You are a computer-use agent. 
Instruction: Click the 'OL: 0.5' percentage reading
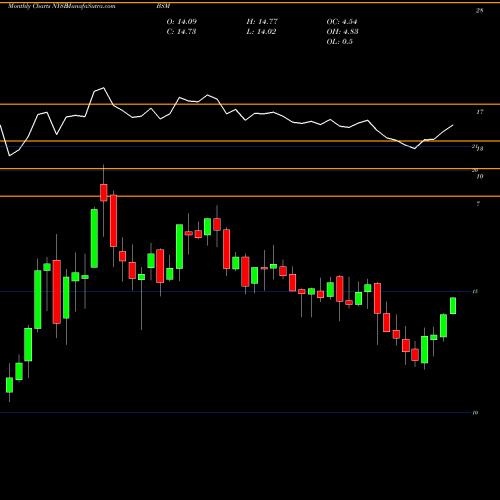tap(339, 42)
